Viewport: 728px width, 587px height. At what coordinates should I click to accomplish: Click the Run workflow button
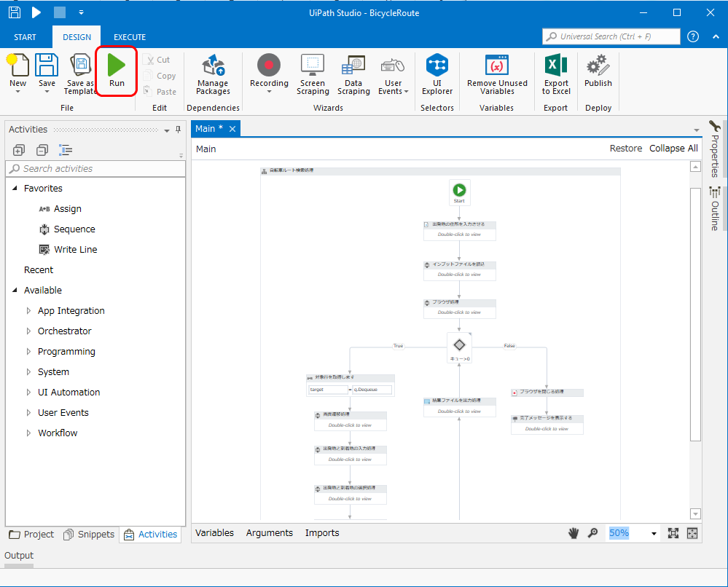point(117,71)
